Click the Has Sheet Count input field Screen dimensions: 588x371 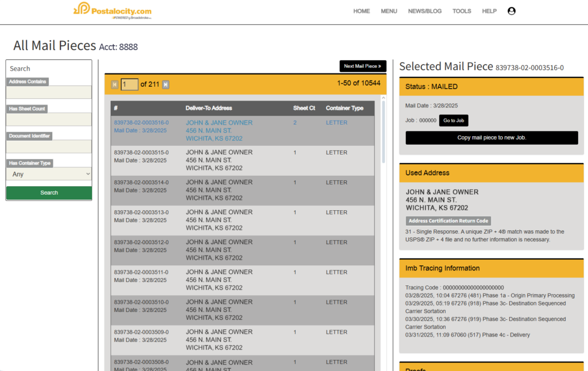49,119
